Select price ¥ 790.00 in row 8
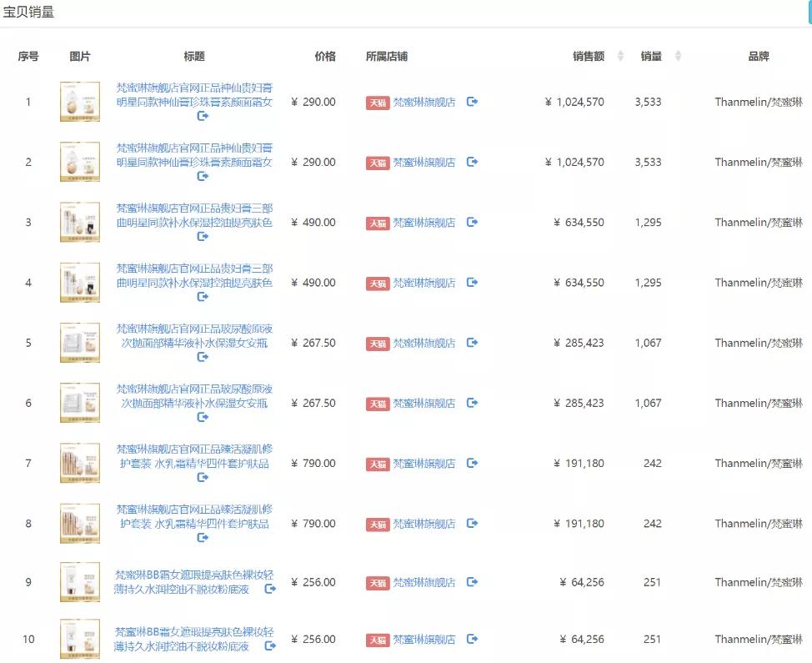The height and width of the screenshot is (663, 812). 313,523
